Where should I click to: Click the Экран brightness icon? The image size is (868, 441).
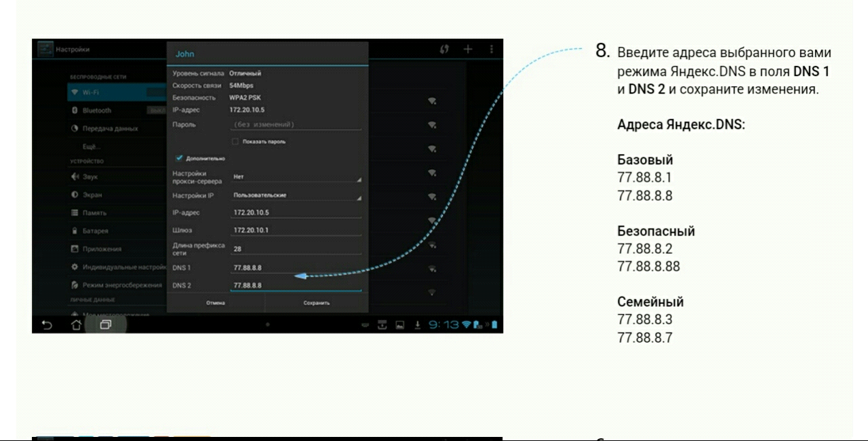[75, 195]
